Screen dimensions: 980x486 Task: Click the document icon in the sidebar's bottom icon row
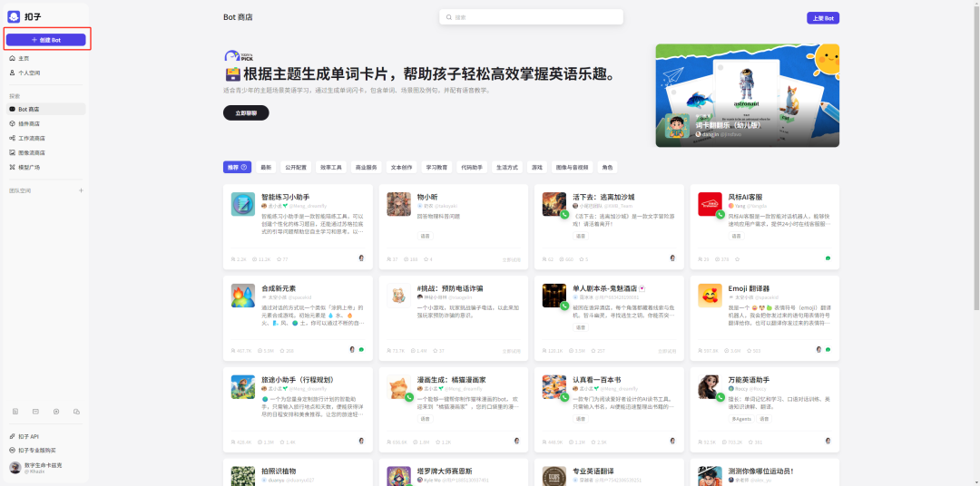[15, 412]
